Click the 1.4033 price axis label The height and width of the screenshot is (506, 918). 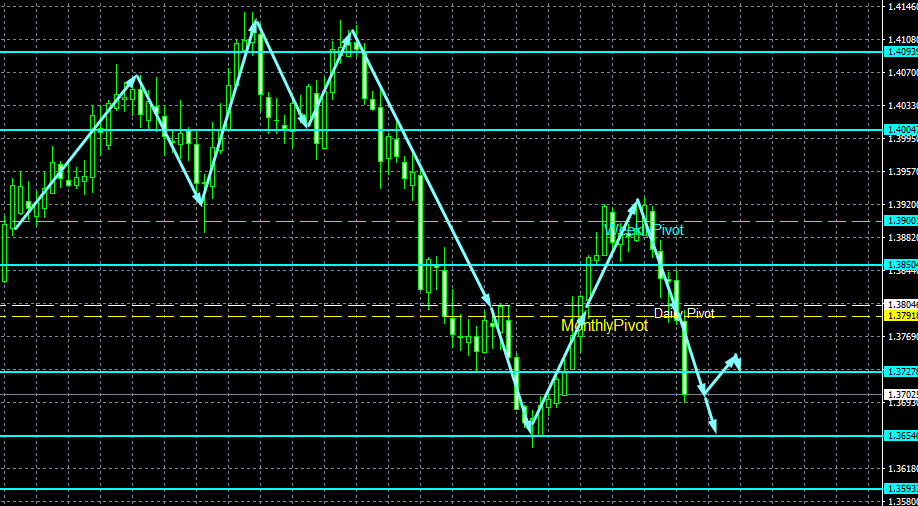pos(903,106)
